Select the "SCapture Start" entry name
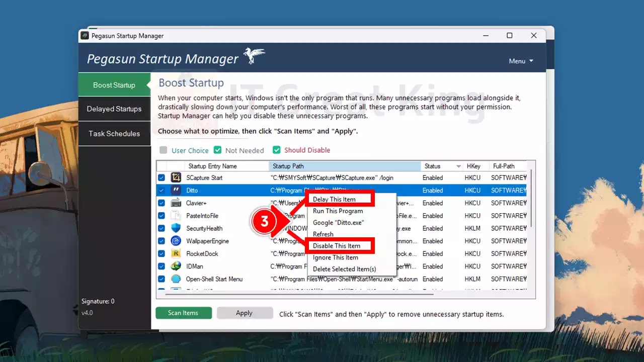The width and height of the screenshot is (644, 362). click(x=204, y=177)
